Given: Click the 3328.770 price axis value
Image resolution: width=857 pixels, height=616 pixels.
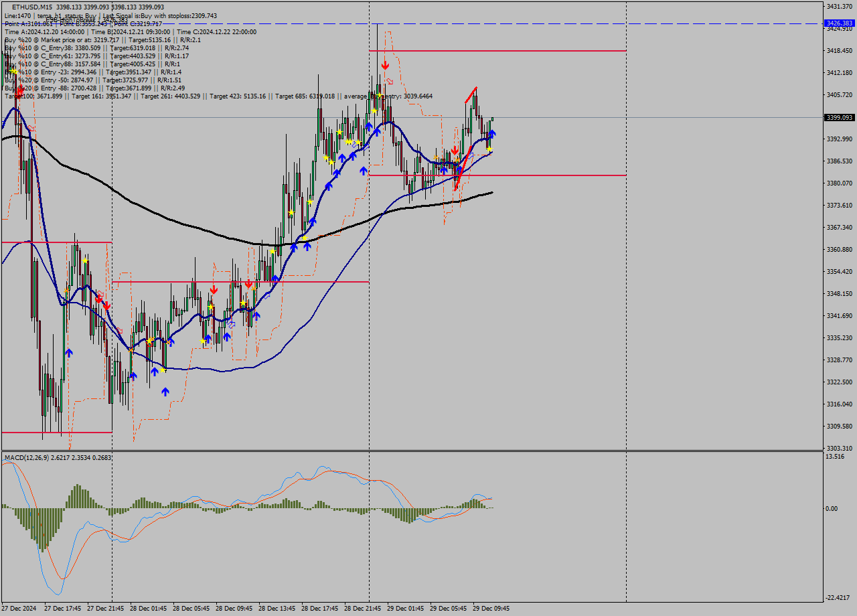Looking at the screenshot, I should (x=839, y=360).
